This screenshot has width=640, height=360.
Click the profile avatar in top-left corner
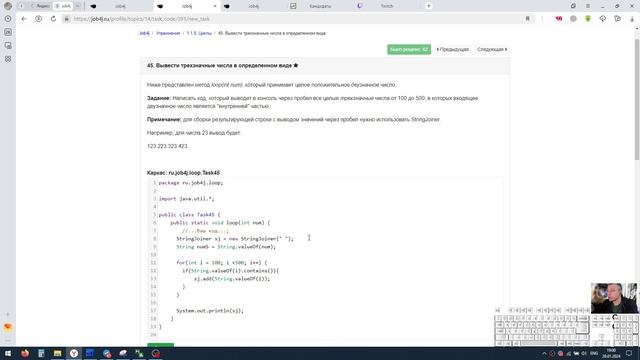[x=8, y=6]
